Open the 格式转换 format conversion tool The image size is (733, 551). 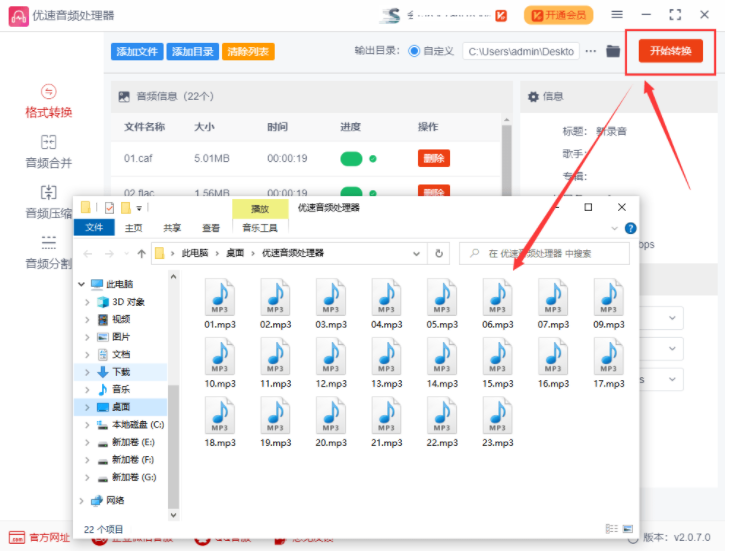(x=49, y=101)
